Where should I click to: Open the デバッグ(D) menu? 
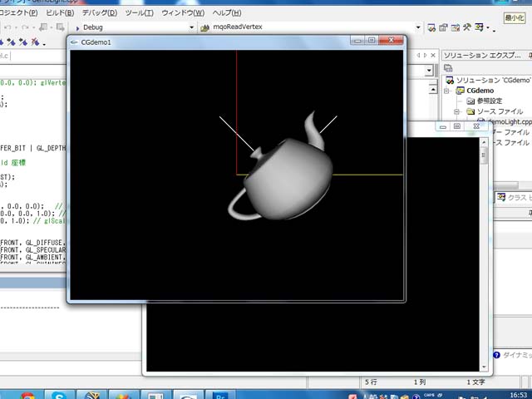coord(100,13)
